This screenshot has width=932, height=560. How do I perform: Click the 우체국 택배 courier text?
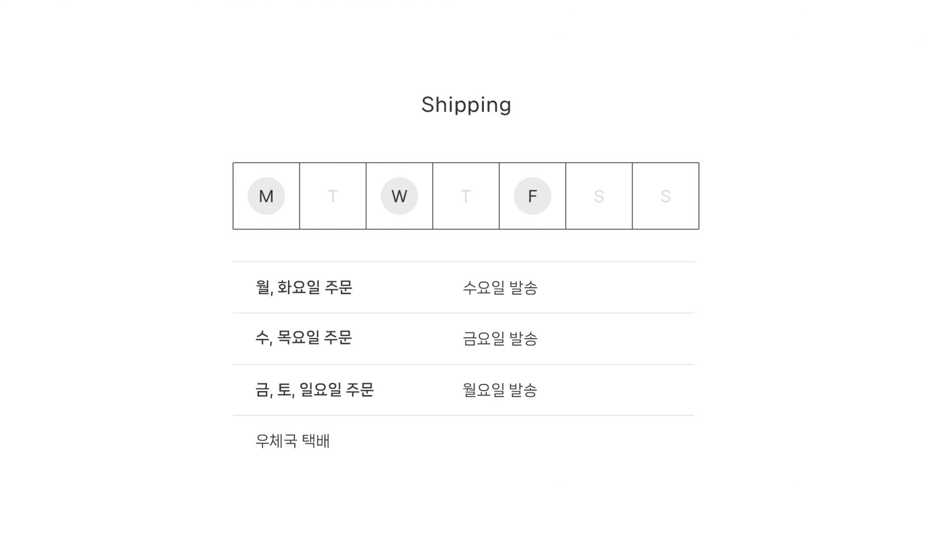tap(293, 441)
